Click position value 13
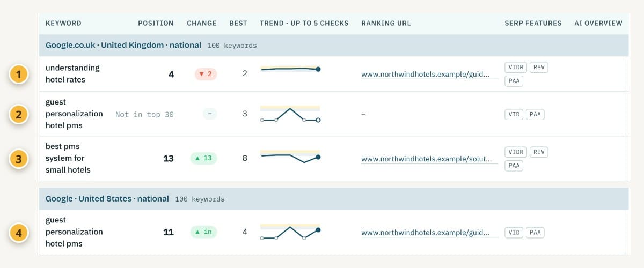Screen dimensions: 644x268 169,159
